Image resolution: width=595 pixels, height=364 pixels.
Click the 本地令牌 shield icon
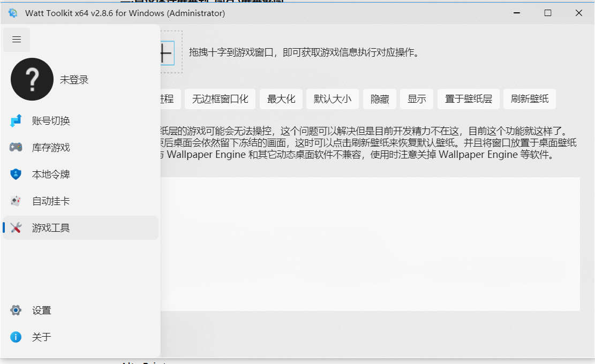pos(16,174)
